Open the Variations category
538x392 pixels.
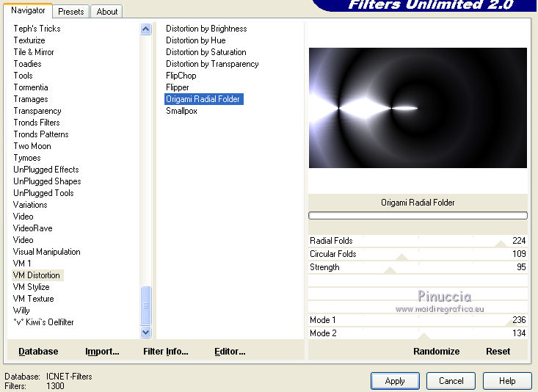30,205
